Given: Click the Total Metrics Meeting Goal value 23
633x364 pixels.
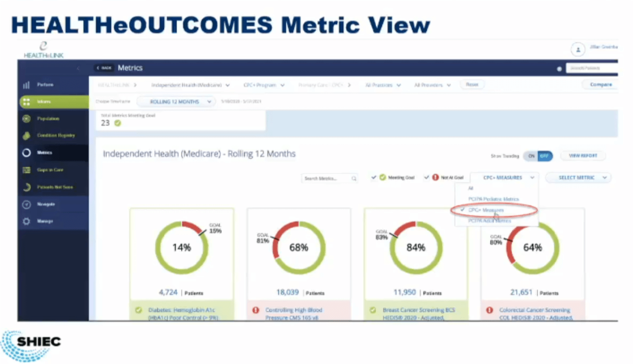Looking at the screenshot, I should [x=105, y=124].
